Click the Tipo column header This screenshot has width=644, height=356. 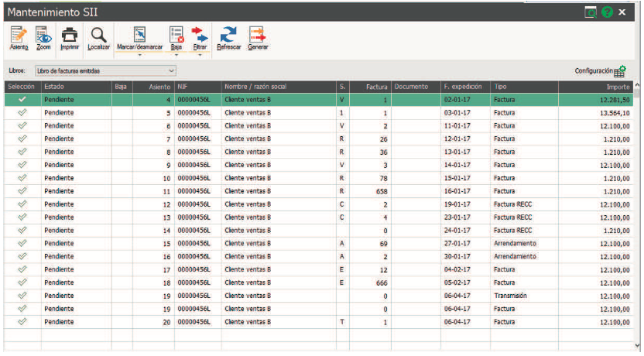[524, 87]
